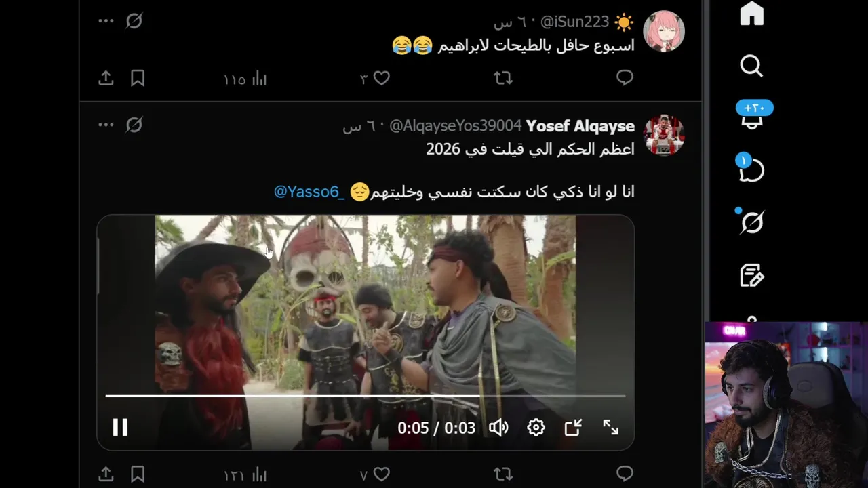Open the @Yasso6_ mention link
Image resolution: width=868 pixels, height=488 pixels.
(x=309, y=192)
